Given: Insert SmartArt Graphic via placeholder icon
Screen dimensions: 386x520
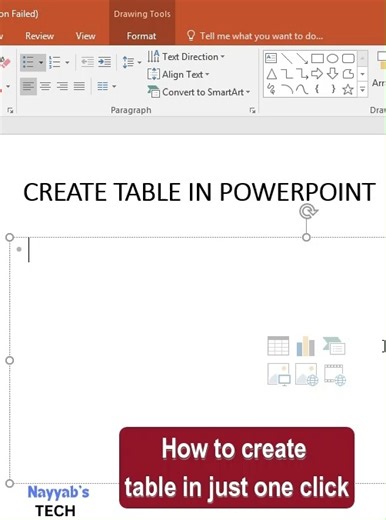Looking at the screenshot, I should pyautogui.click(x=334, y=346).
